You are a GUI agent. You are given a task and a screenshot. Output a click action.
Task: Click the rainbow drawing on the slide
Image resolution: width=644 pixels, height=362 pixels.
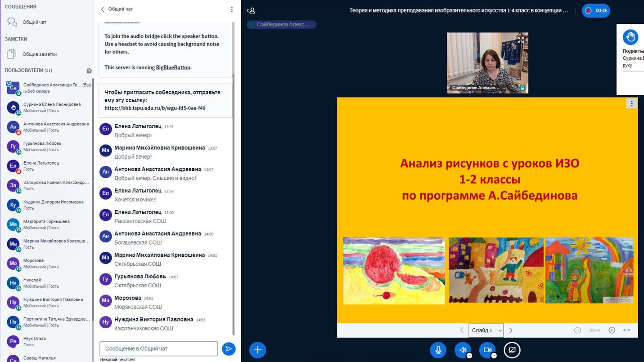(590, 270)
